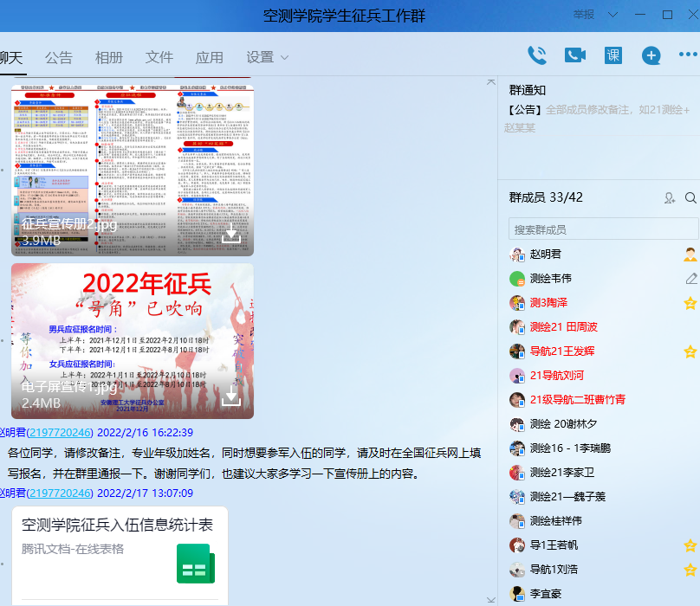
Task: Open the title bar dropdown arrow next to 举报
Action: click(x=613, y=15)
